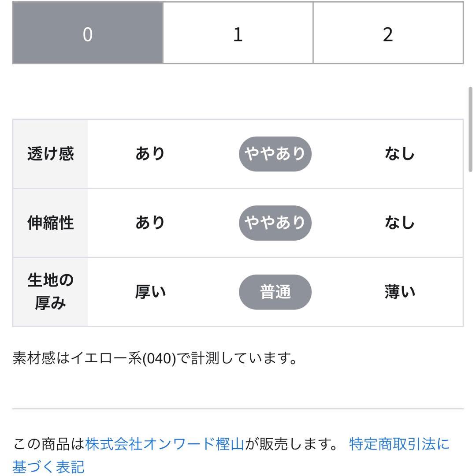
Task: Click the 生地の厚み row label
Action: click(50, 292)
